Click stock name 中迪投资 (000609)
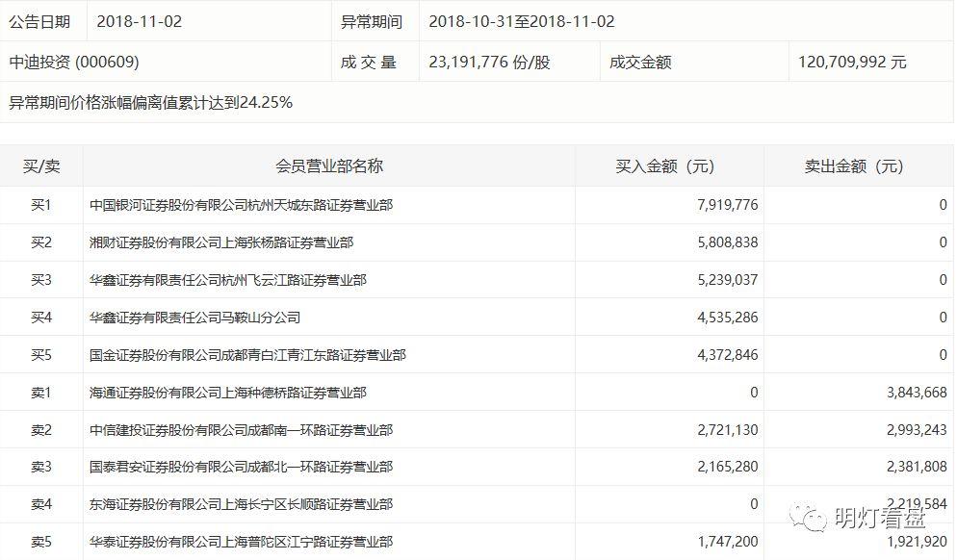 point(74,63)
